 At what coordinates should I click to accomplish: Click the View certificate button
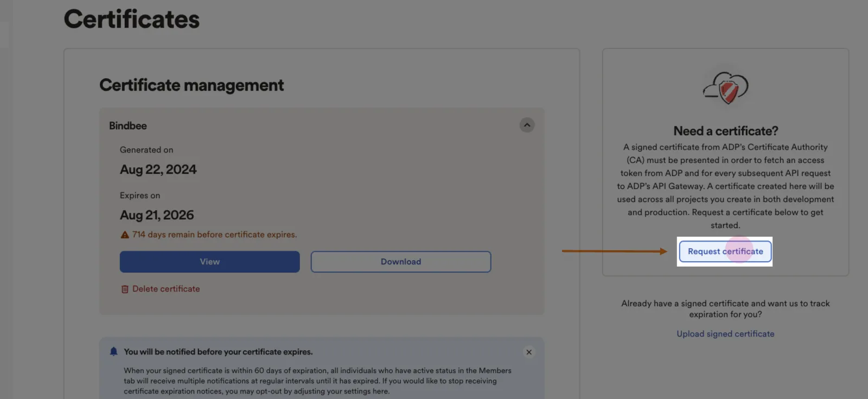pos(209,262)
